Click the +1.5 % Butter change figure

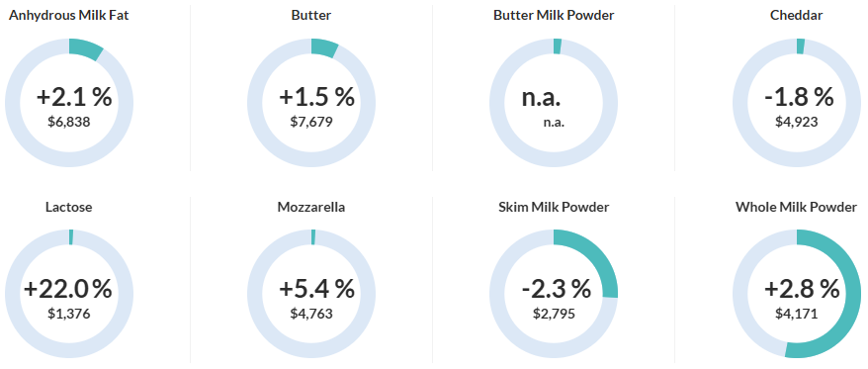coord(316,97)
